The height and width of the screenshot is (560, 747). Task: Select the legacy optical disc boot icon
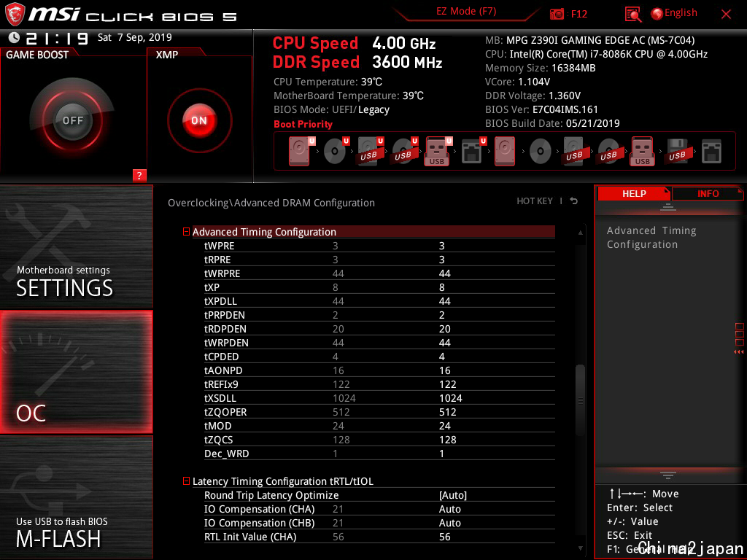(x=541, y=152)
